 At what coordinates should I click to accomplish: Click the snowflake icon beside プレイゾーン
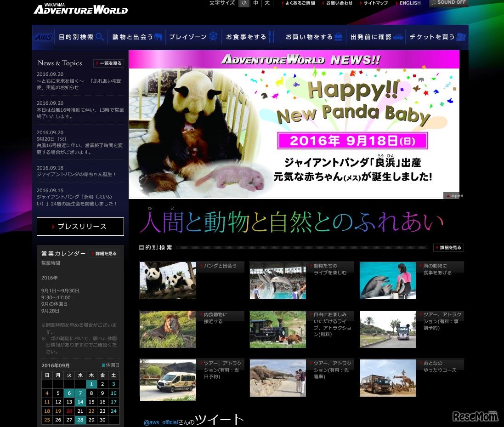coord(211,37)
